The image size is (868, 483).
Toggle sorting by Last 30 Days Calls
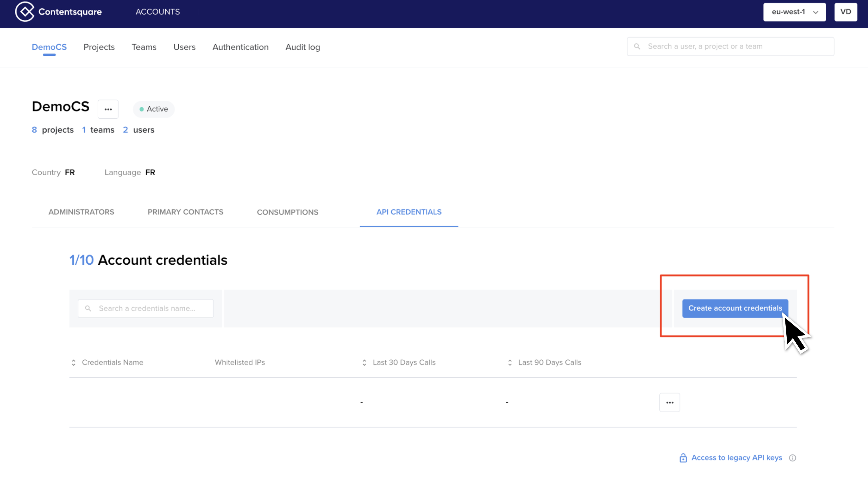point(364,363)
